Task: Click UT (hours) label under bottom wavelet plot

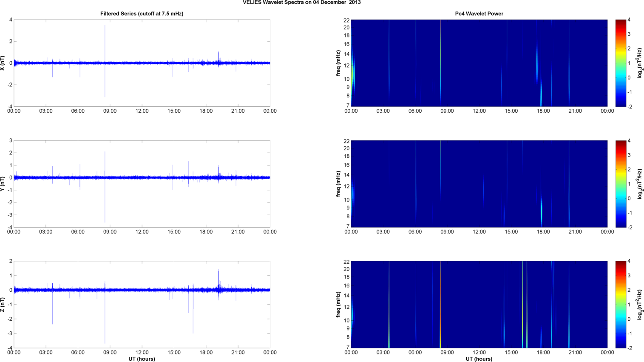Action: click(x=479, y=359)
